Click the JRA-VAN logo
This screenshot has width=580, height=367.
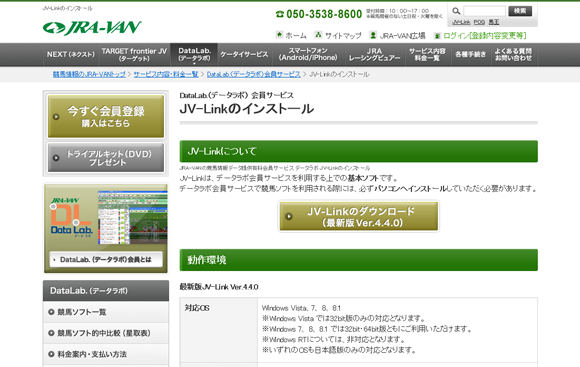tap(92, 28)
